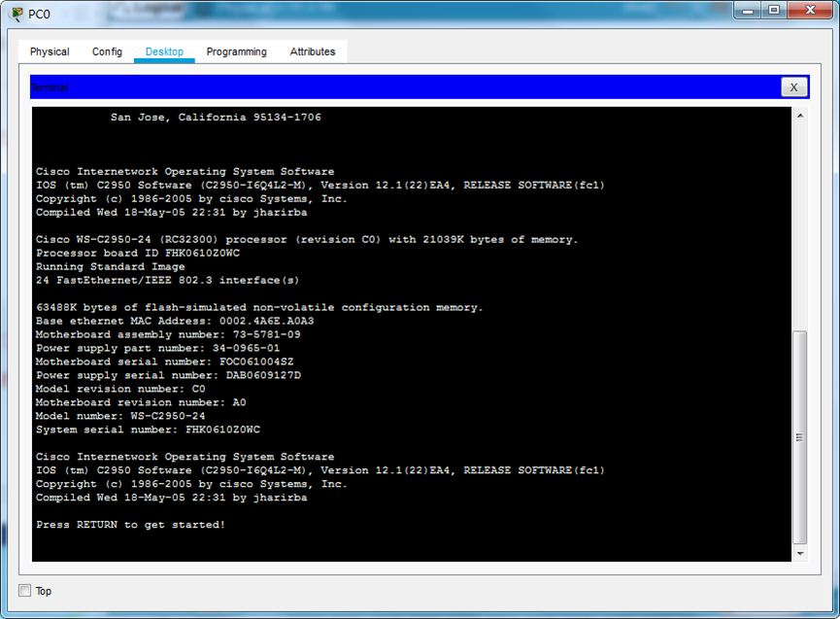Open the Physical tab

(x=50, y=52)
